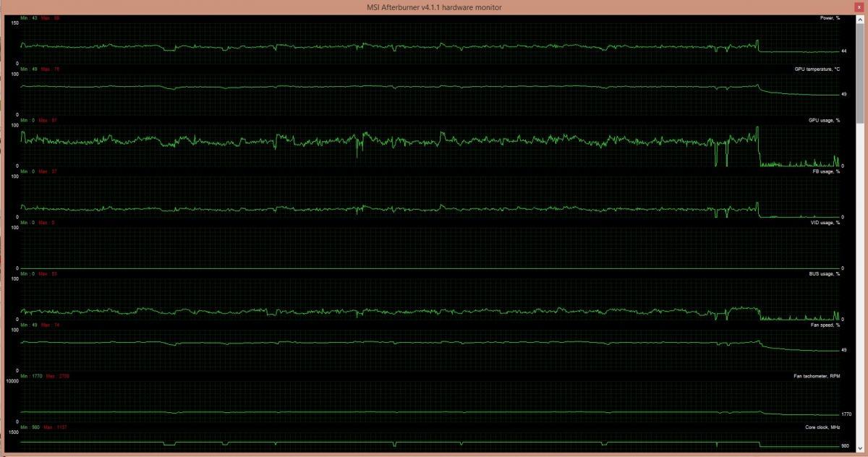Click the red Max reading for Fan tachometer
The image size is (868, 457).
(x=58, y=377)
